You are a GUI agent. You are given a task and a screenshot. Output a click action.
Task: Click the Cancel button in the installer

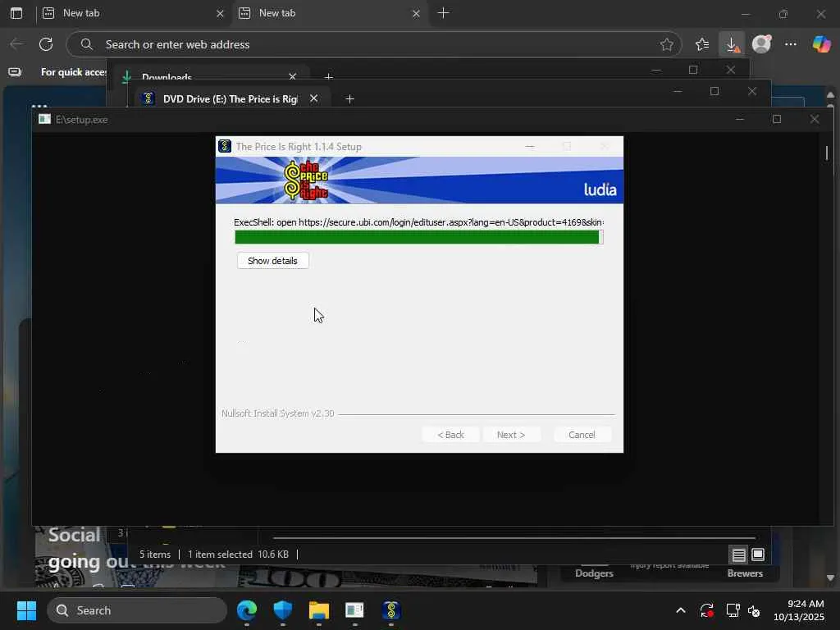pos(582,435)
